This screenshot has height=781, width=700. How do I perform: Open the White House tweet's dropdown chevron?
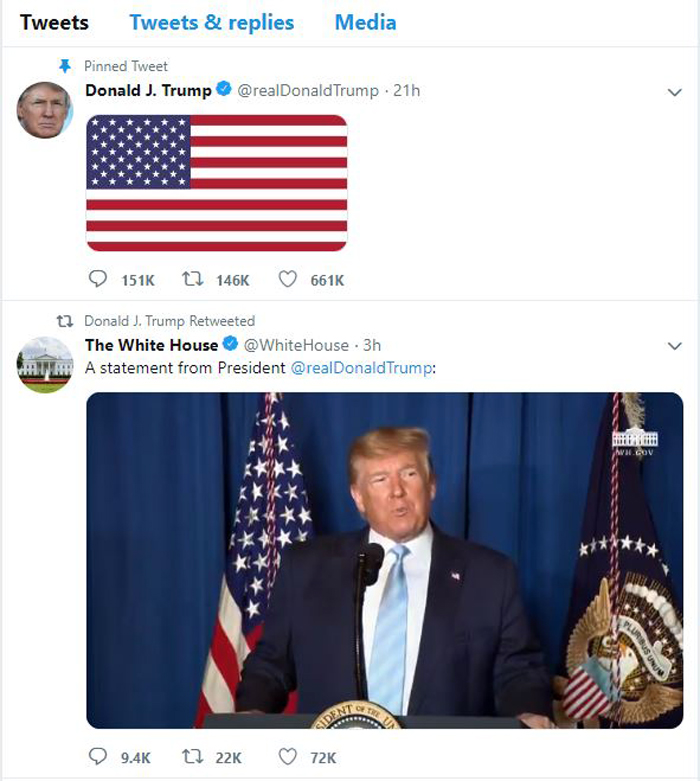pos(674,346)
